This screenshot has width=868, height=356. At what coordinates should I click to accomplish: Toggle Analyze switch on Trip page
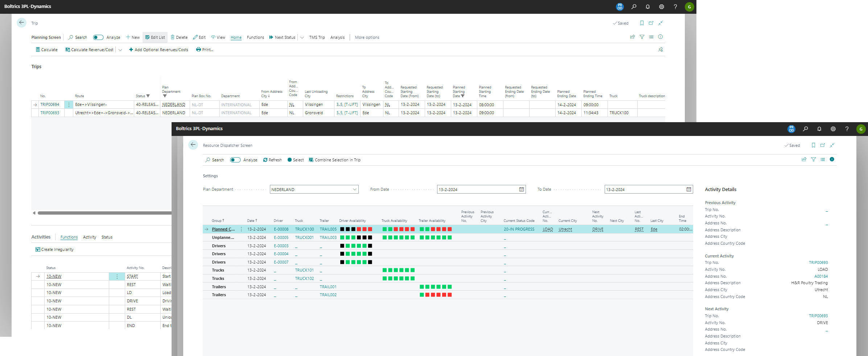[98, 37]
